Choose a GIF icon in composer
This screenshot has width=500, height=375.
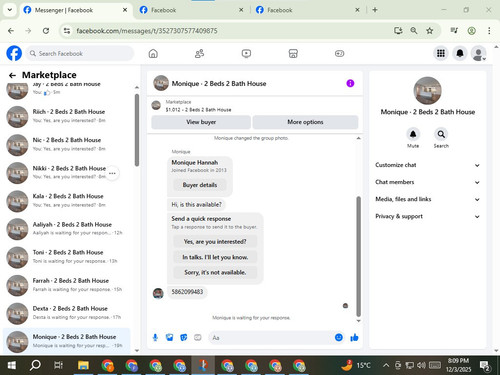click(x=198, y=338)
